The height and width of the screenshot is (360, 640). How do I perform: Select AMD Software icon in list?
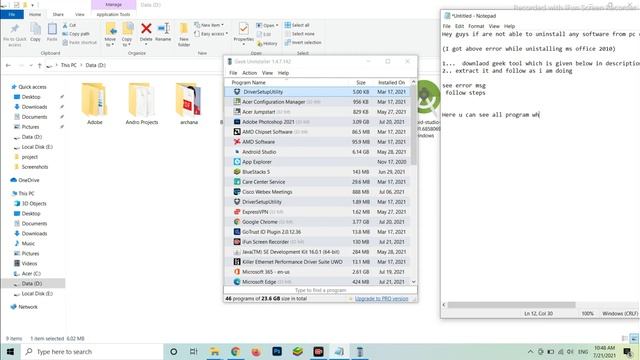pyautogui.click(x=237, y=142)
